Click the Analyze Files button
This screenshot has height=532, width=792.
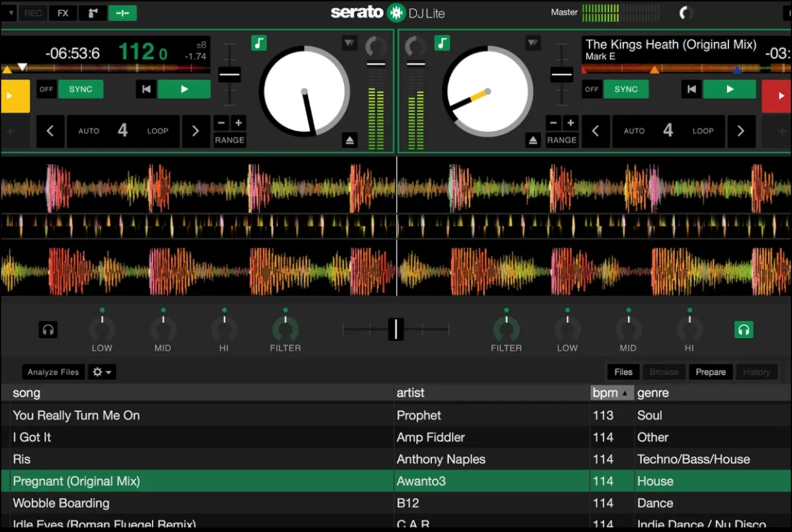click(x=53, y=372)
